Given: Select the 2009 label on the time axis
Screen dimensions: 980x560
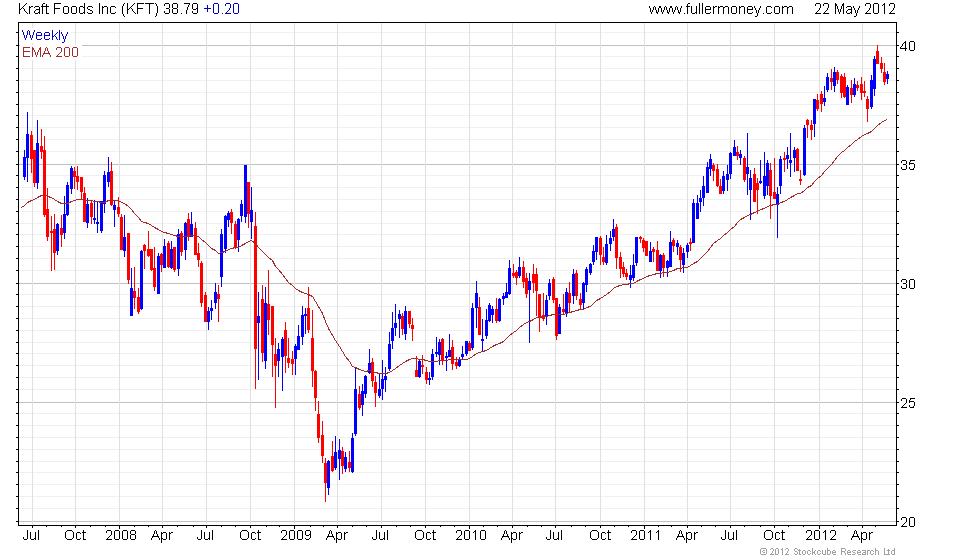Looking at the screenshot, I should tap(296, 536).
